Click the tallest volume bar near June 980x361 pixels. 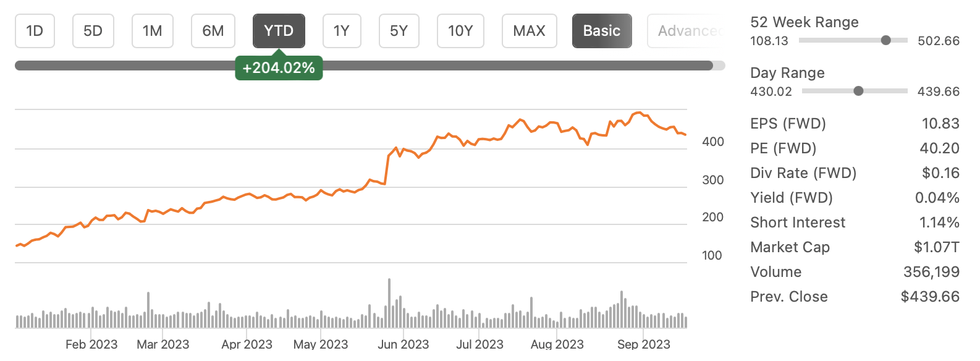[389, 302]
